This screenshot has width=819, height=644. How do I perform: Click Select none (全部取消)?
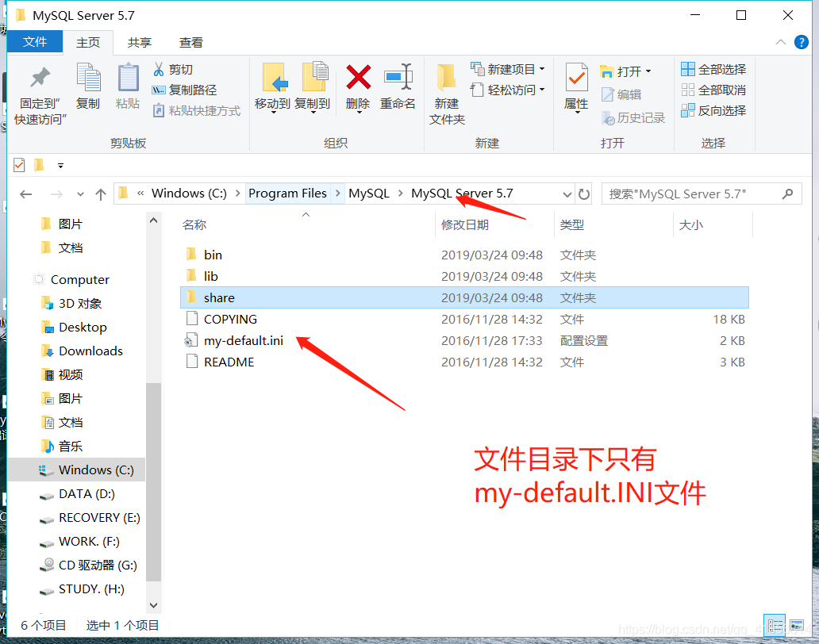pos(713,90)
